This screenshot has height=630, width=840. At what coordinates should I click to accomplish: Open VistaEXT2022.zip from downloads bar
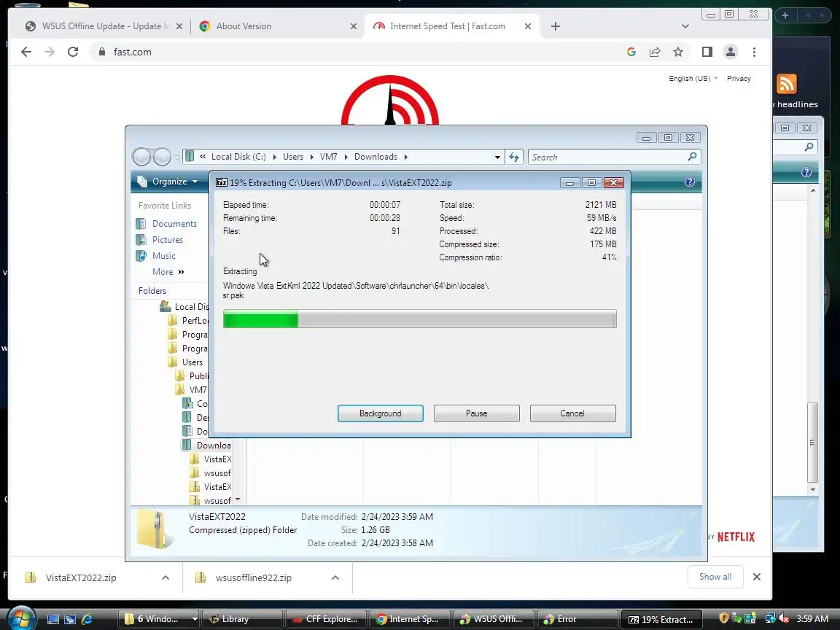(x=80, y=577)
